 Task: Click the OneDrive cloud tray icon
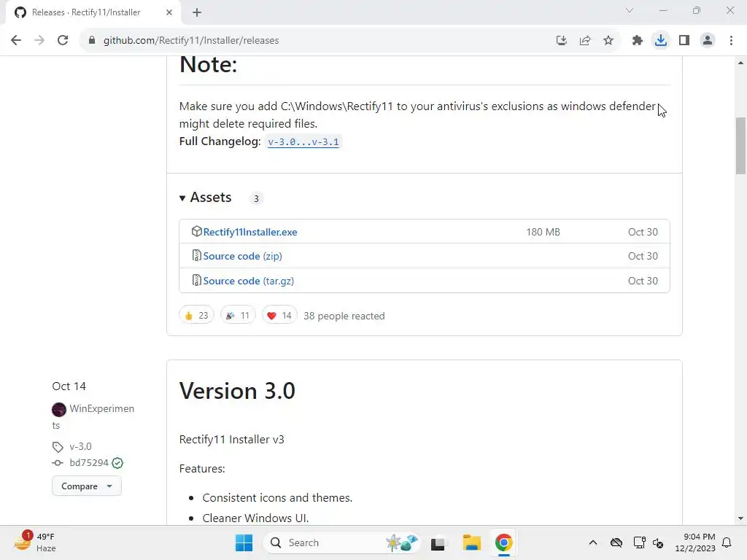tap(616, 542)
